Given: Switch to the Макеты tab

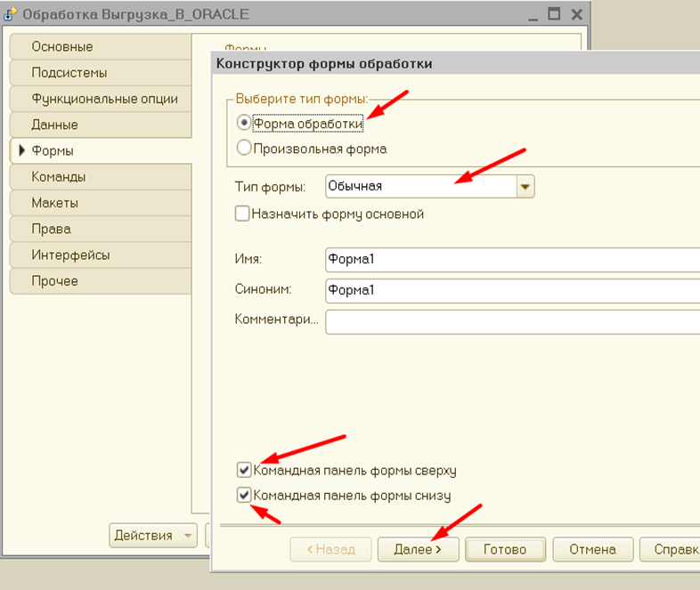Looking at the screenshot, I should click(x=101, y=203).
